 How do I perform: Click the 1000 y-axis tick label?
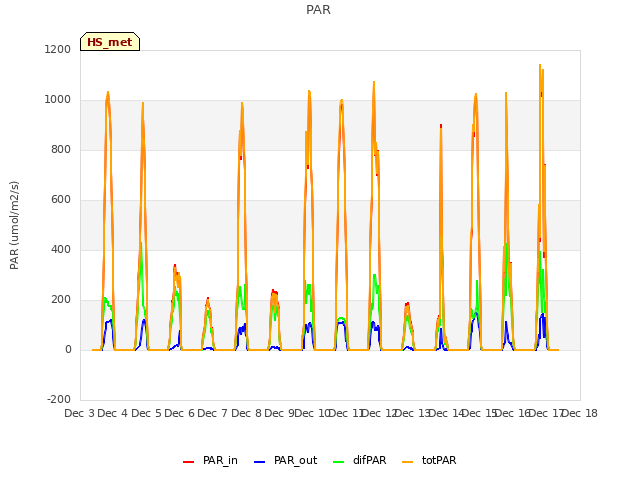click(x=58, y=100)
